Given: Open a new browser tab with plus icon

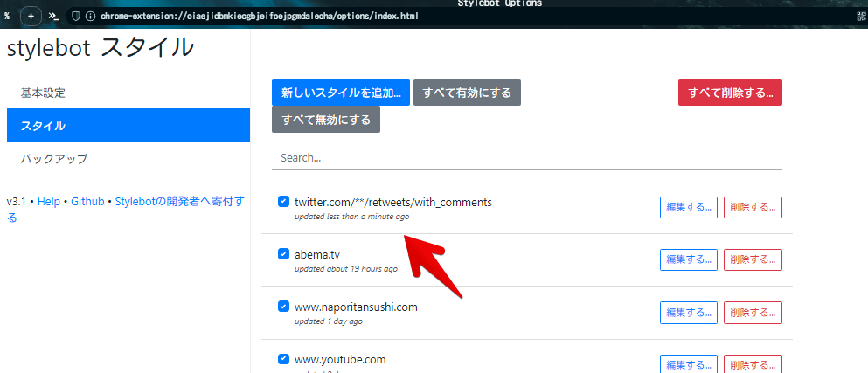Looking at the screenshot, I should point(31,16).
